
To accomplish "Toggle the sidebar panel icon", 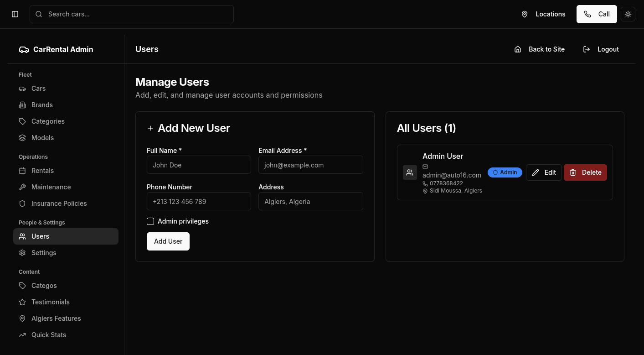I will pos(15,14).
